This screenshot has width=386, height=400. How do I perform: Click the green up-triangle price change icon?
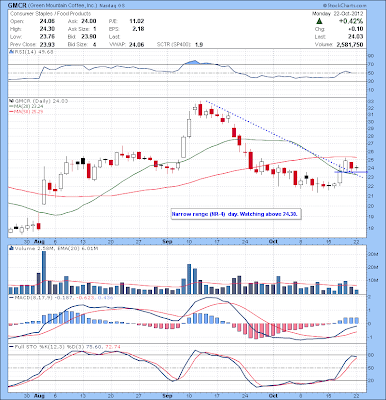319,21
